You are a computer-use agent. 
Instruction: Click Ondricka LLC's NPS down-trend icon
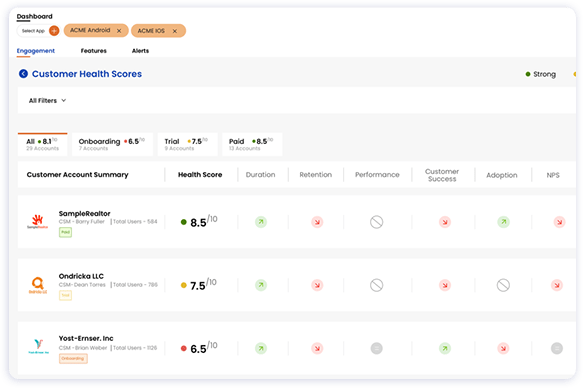(x=557, y=285)
